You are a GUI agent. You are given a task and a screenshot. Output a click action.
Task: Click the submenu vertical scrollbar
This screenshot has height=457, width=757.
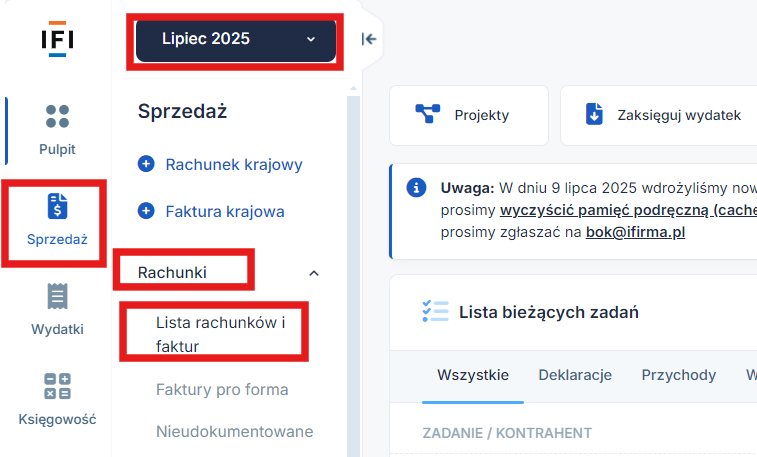353,275
